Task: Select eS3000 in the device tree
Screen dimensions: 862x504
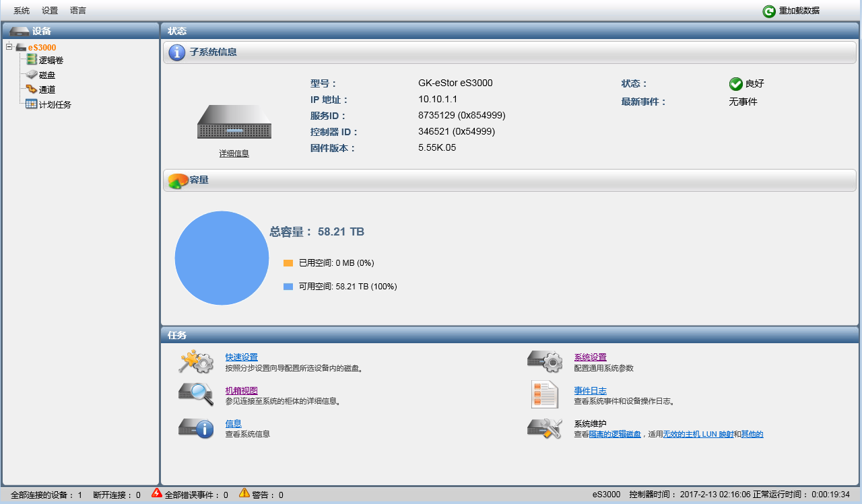Action: [42, 48]
